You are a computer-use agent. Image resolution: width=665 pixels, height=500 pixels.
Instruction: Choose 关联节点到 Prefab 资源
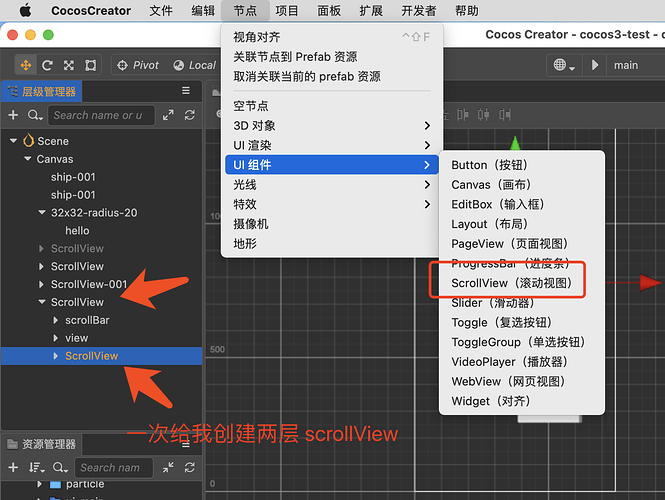click(x=332, y=56)
